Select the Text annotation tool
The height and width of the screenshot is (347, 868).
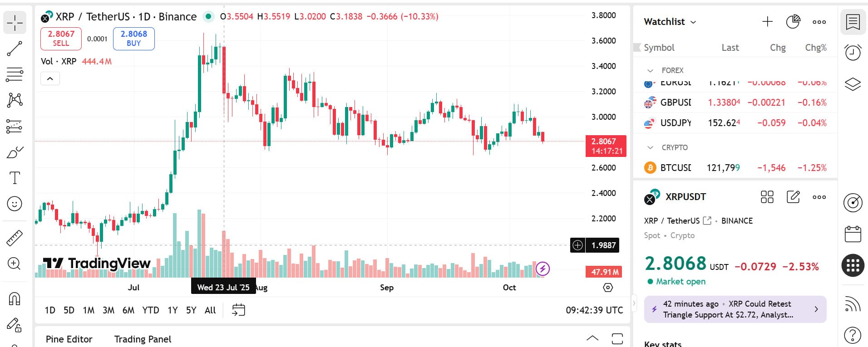tap(15, 178)
